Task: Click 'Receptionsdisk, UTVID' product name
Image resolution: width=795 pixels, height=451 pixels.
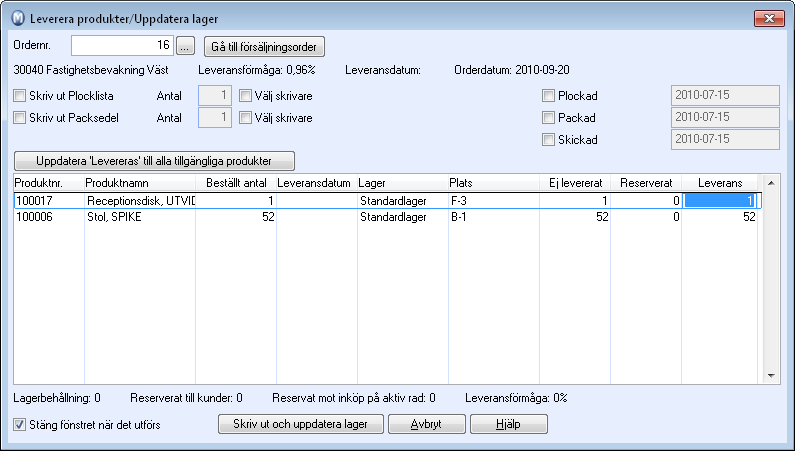Action: (x=140, y=201)
